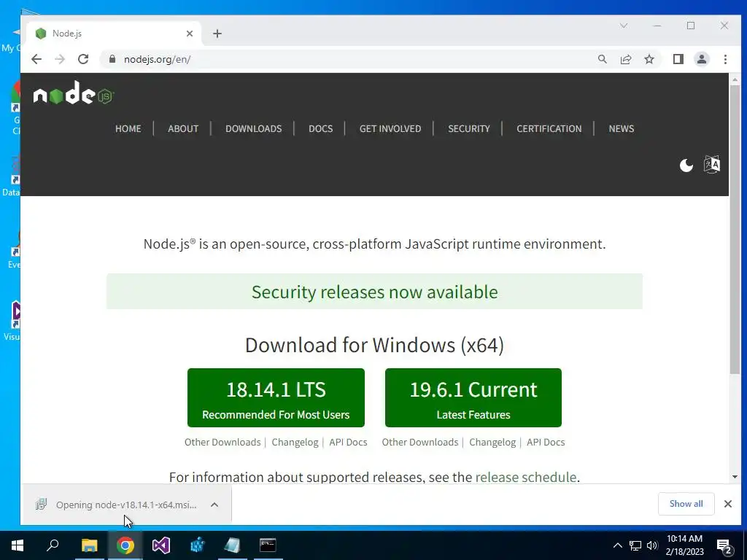Image resolution: width=747 pixels, height=560 pixels.
Task: Follow the release schedule link
Action: pyautogui.click(x=526, y=477)
